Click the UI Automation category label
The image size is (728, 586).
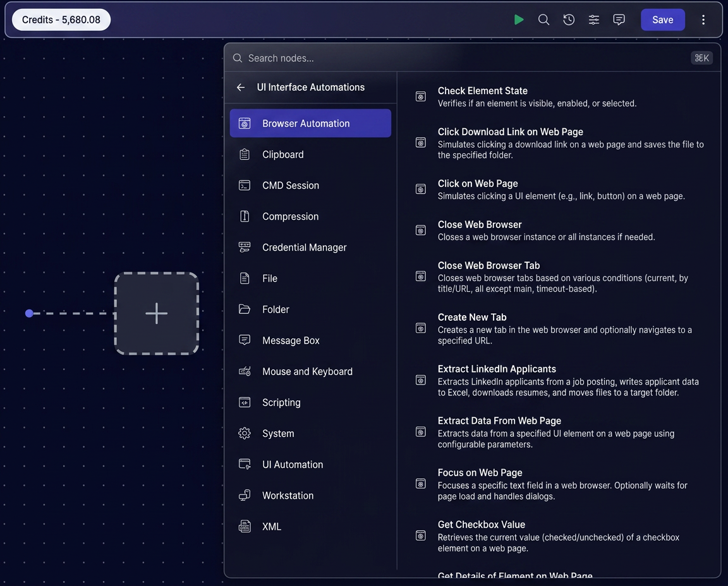pyautogui.click(x=293, y=464)
